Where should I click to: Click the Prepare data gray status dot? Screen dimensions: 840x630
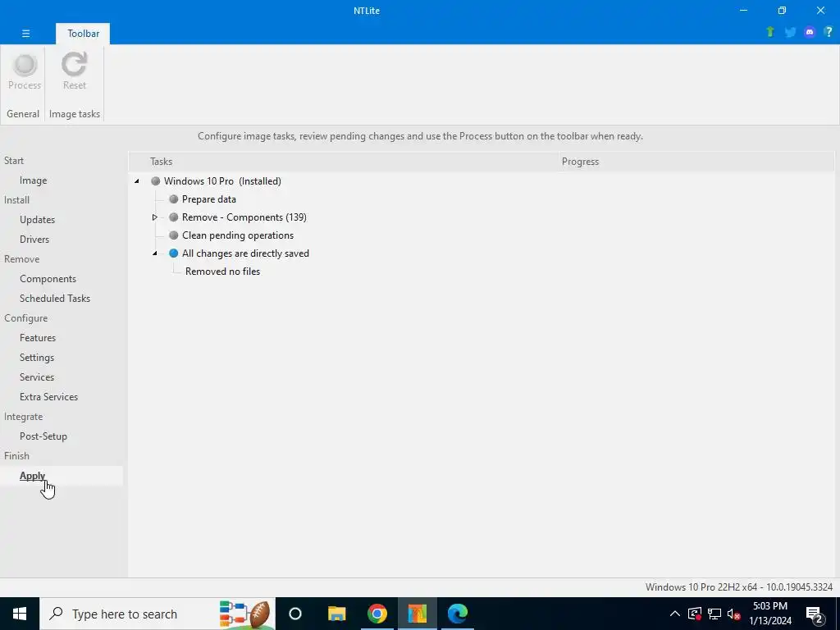[x=173, y=199]
